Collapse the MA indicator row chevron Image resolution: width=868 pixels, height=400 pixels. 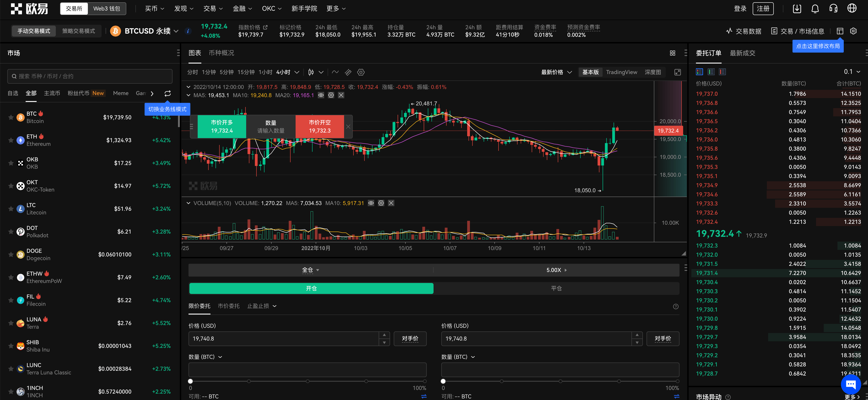point(188,95)
